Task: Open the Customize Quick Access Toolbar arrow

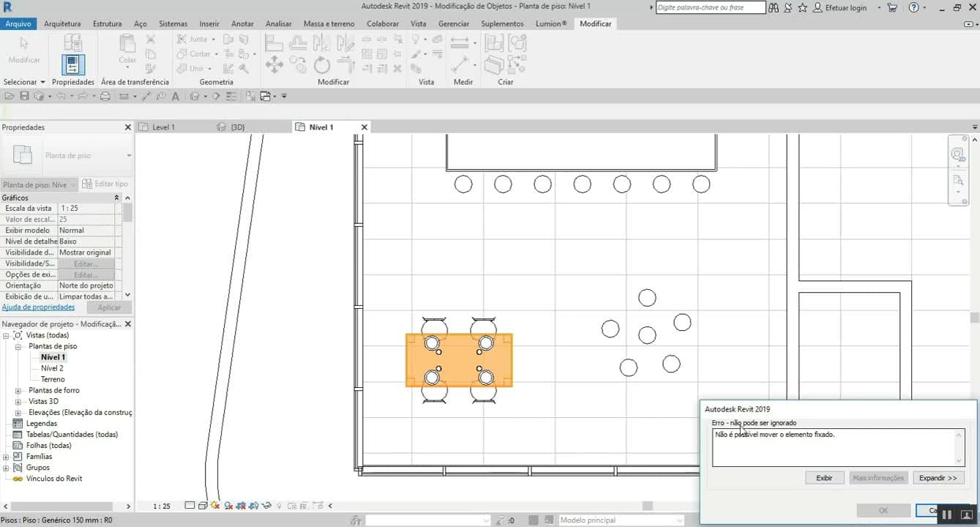Action: pos(283,96)
